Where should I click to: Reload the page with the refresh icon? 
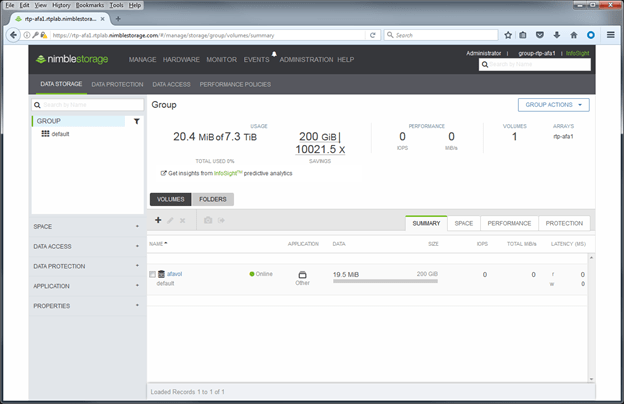coord(372,35)
